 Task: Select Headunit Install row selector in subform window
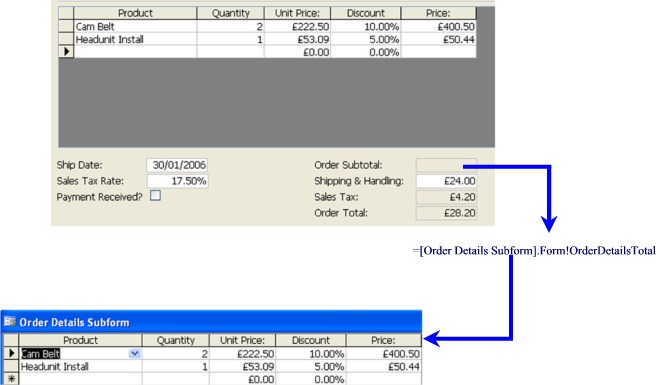(11, 367)
